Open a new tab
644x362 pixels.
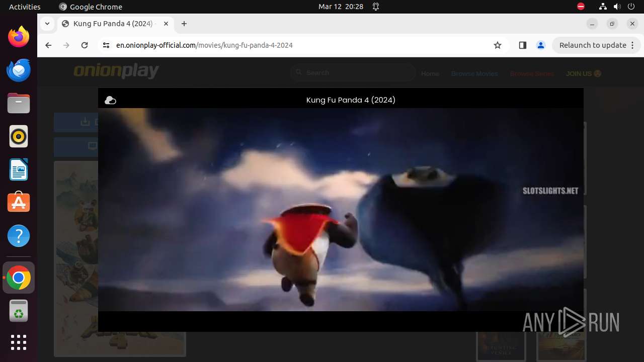coord(184,24)
